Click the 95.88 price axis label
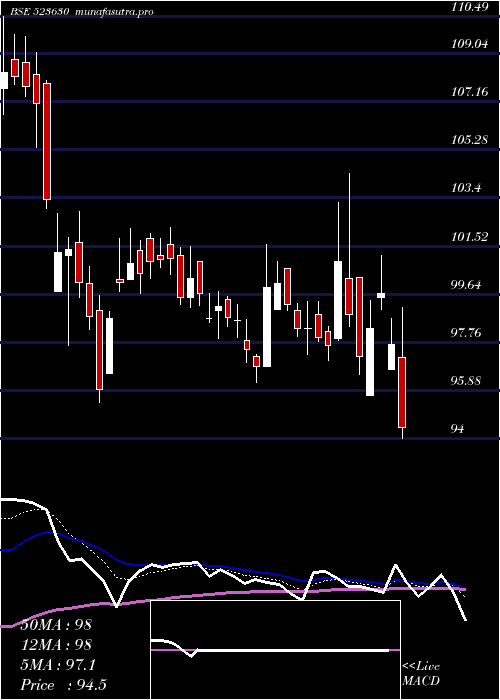The height and width of the screenshot is (700, 500). coord(467,381)
